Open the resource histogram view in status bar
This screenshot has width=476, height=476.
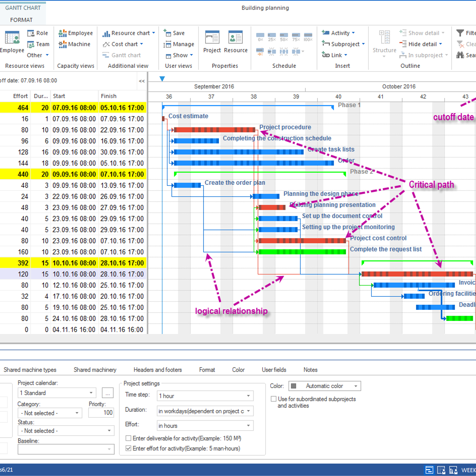453,470
